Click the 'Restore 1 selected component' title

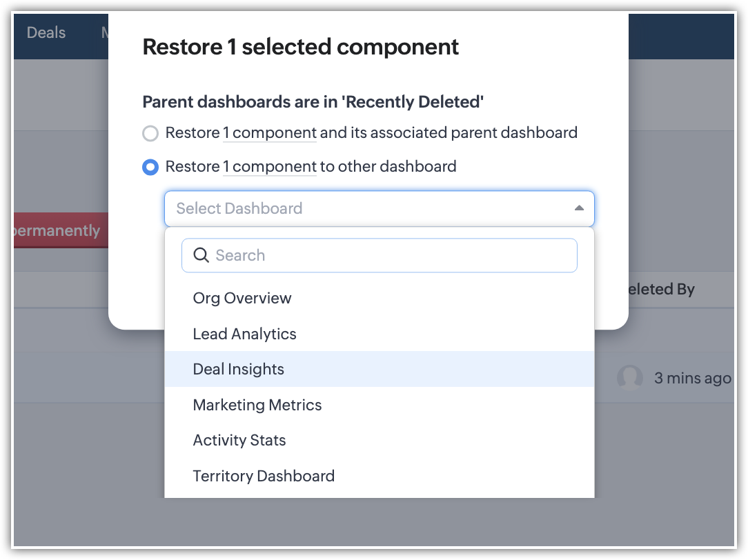(x=300, y=47)
